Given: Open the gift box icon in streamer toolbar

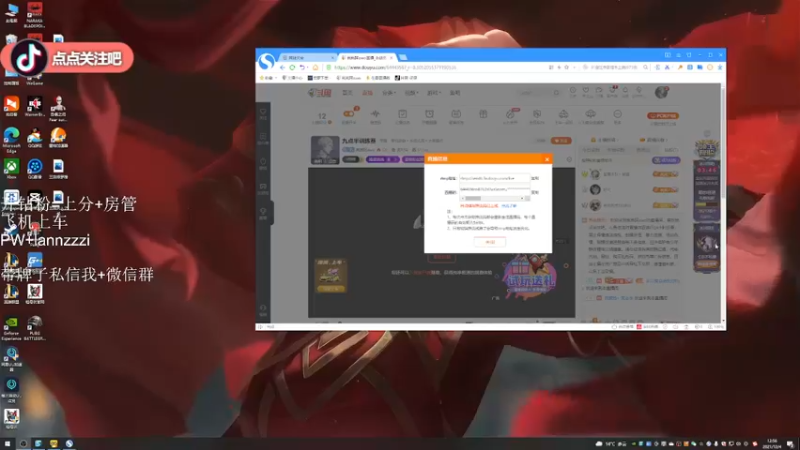Looking at the screenshot, I should click(483, 115).
